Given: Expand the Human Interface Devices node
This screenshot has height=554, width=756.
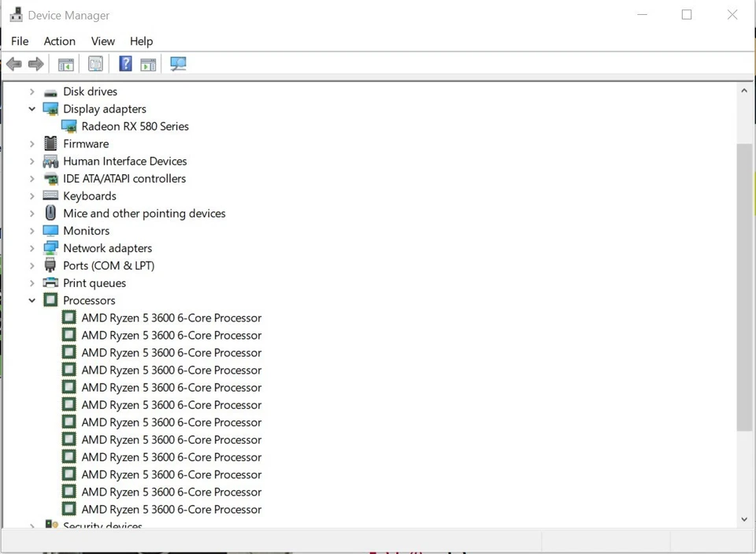Looking at the screenshot, I should pyautogui.click(x=31, y=162).
